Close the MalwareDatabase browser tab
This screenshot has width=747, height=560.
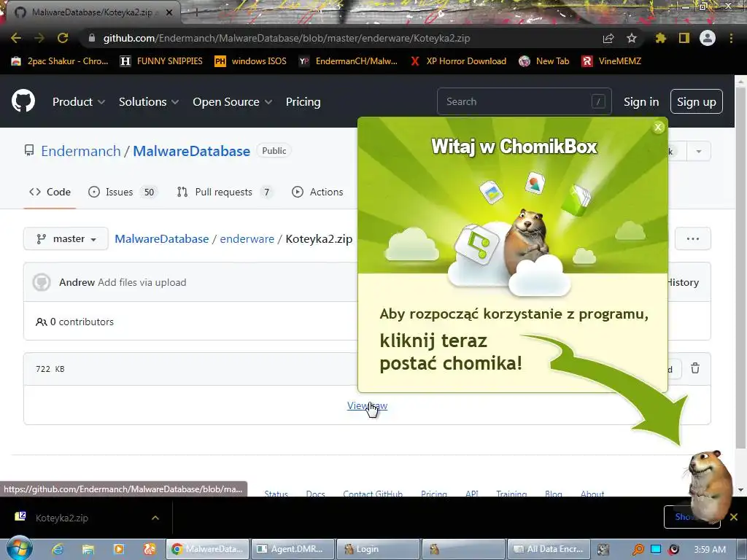click(169, 12)
